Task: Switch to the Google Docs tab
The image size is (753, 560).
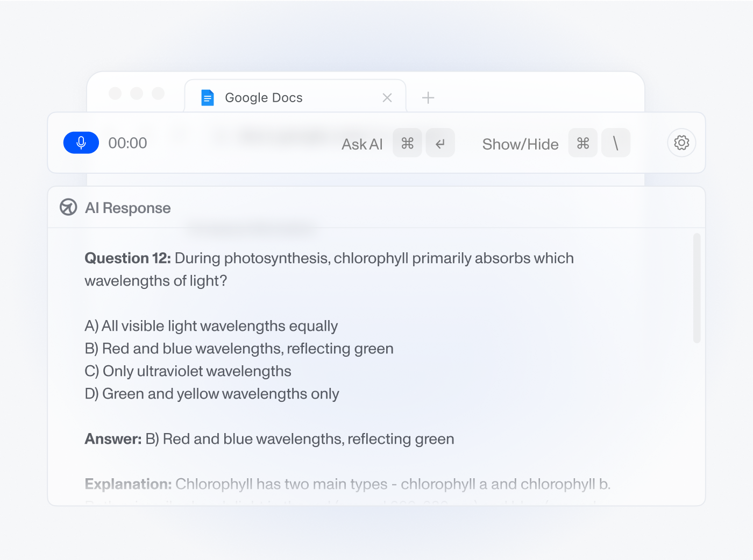Action: tap(264, 97)
